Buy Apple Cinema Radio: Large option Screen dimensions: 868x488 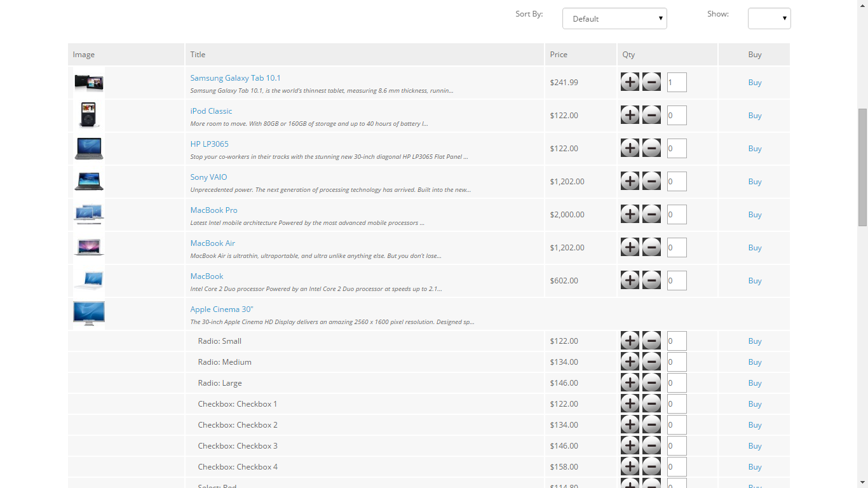point(755,383)
